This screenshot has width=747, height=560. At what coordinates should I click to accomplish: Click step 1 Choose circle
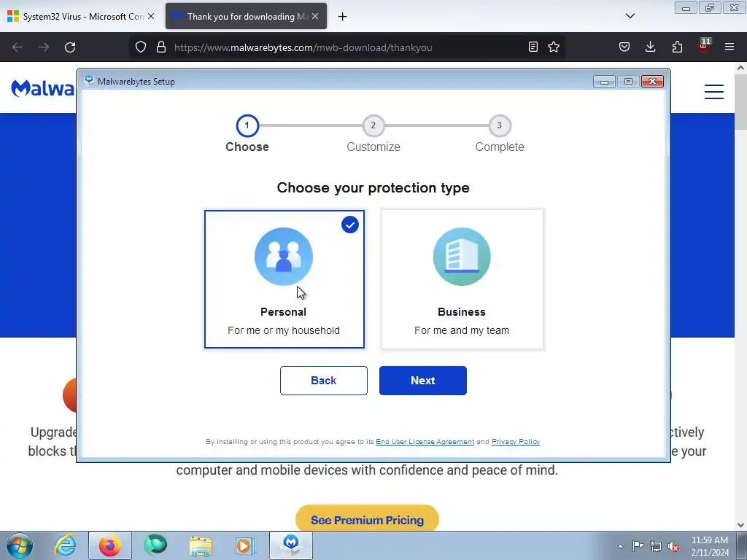tap(247, 125)
